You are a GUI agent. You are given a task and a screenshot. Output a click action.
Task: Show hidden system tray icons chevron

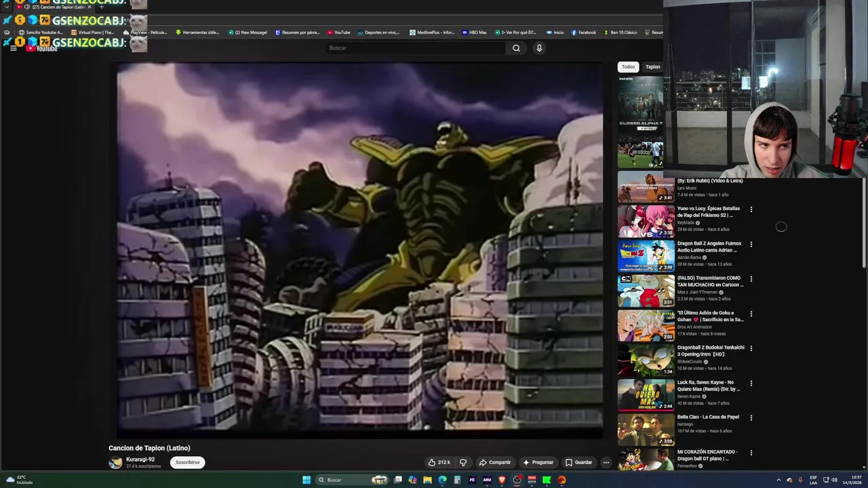[x=778, y=480]
